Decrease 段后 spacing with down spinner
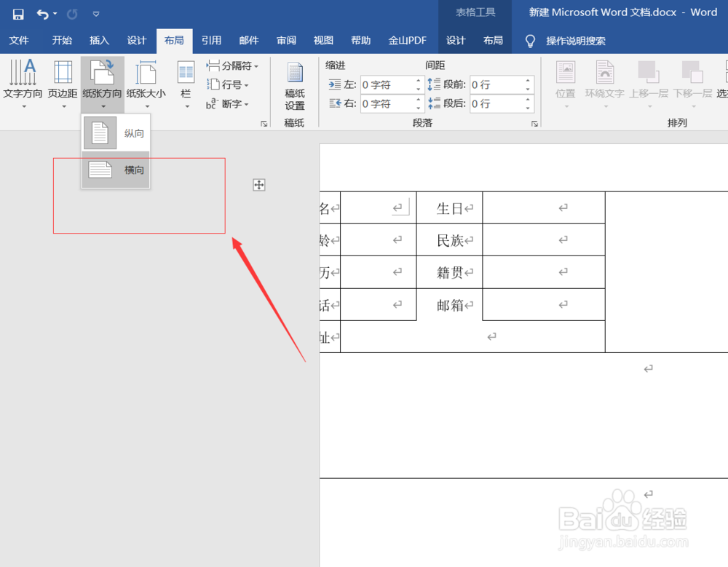 (x=528, y=108)
